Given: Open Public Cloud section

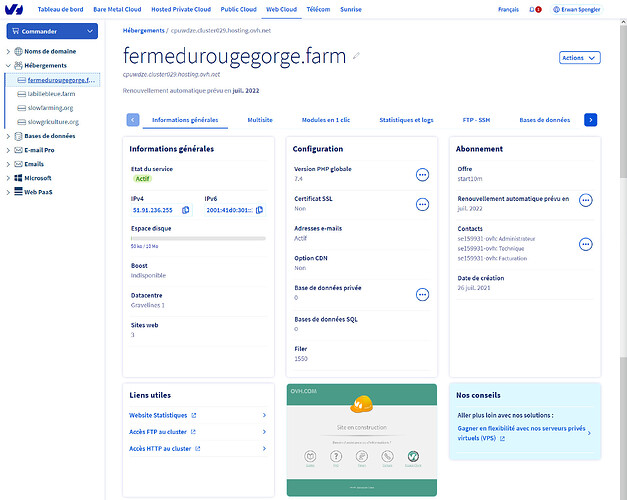Looking at the screenshot, I should point(238,9).
